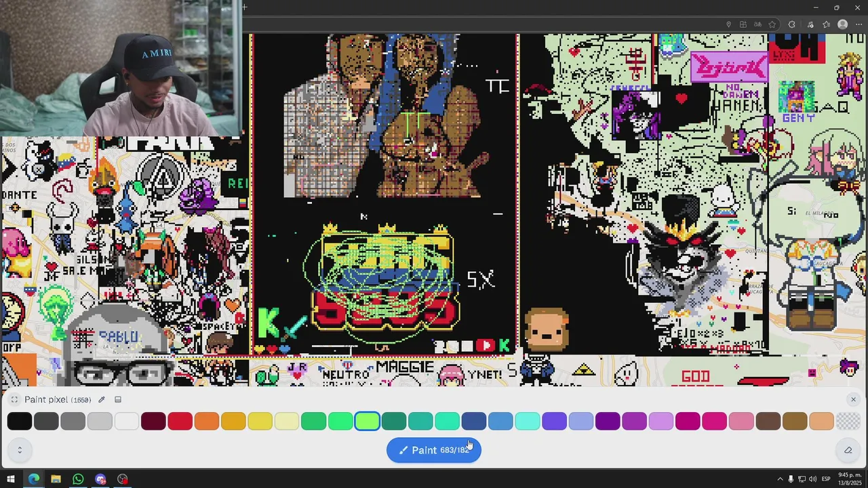Select the lavender color swatch

[x=661, y=421]
